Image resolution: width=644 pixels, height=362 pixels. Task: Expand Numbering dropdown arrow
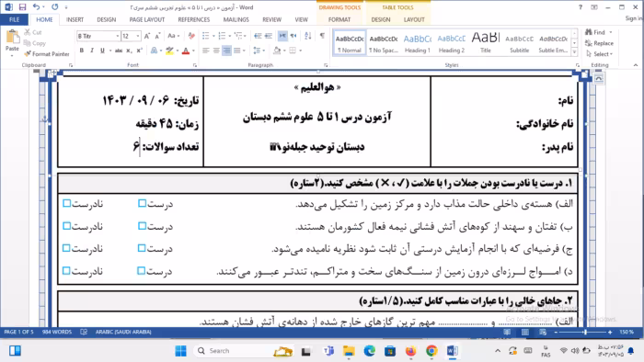click(229, 36)
